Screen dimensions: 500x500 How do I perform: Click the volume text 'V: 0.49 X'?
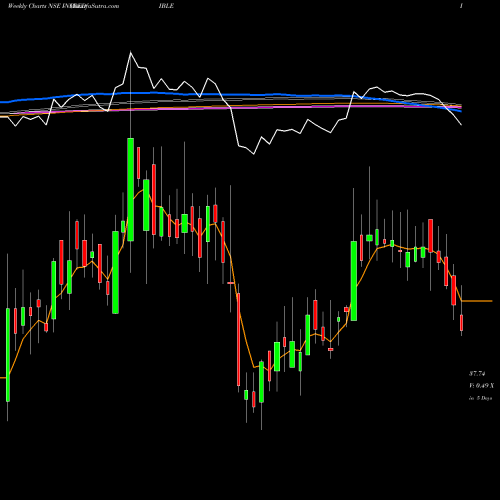click(481, 386)
